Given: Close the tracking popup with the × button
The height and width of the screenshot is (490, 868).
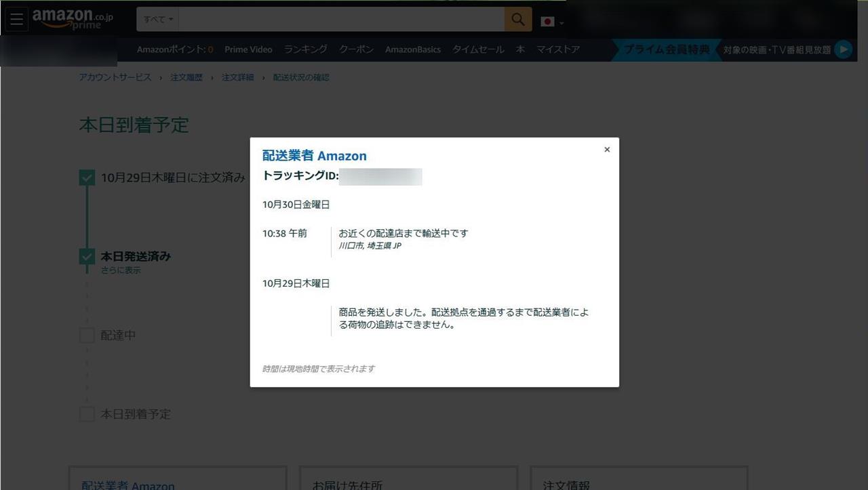Looking at the screenshot, I should coord(607,150).
